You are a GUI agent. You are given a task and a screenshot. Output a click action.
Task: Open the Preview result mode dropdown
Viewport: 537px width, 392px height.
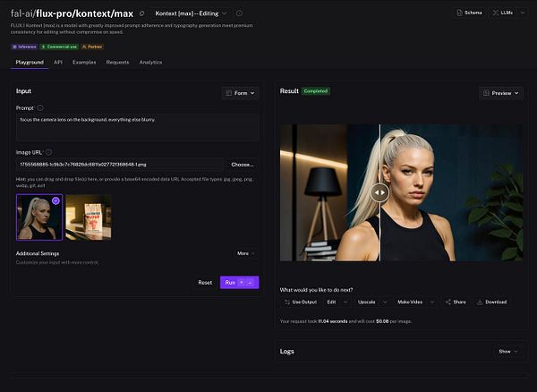click(x=501, y=93)
